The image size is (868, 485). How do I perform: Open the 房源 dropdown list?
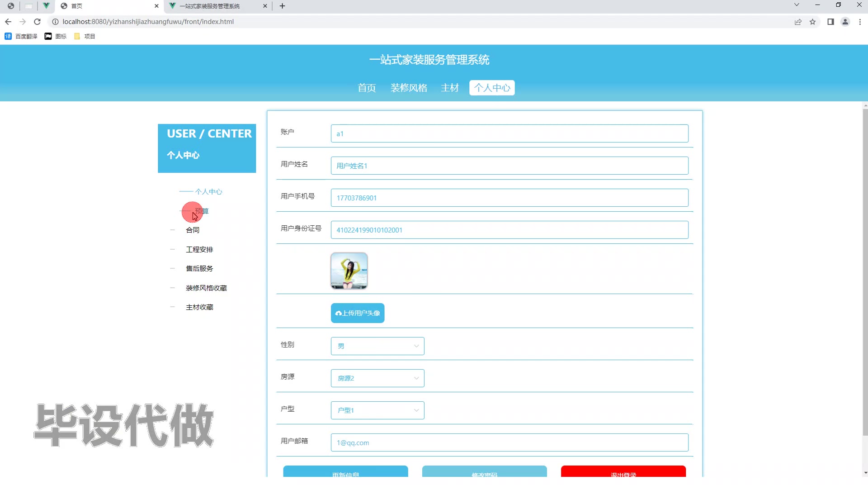click(377, 378)
